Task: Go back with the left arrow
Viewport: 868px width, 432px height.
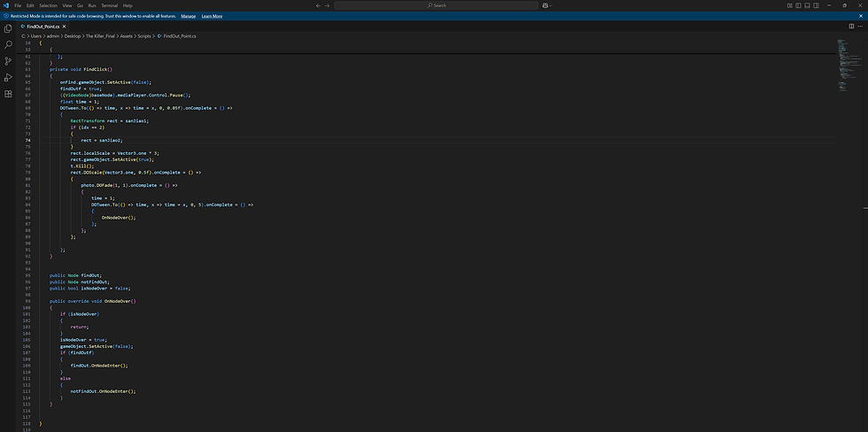Action: (318, 5)
